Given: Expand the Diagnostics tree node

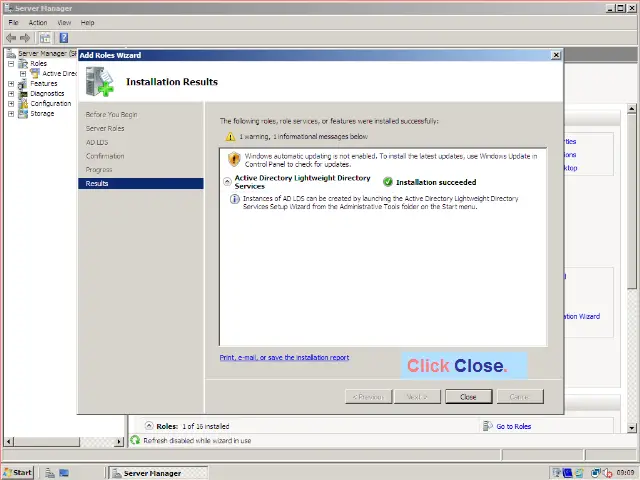Looking at the screenshot, I should click(11, 93).
